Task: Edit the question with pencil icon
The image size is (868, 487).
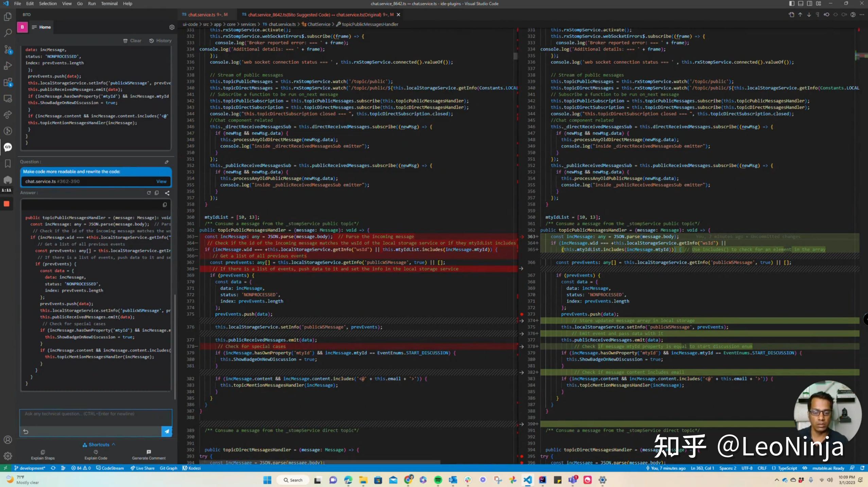Action: pos(167,162)
